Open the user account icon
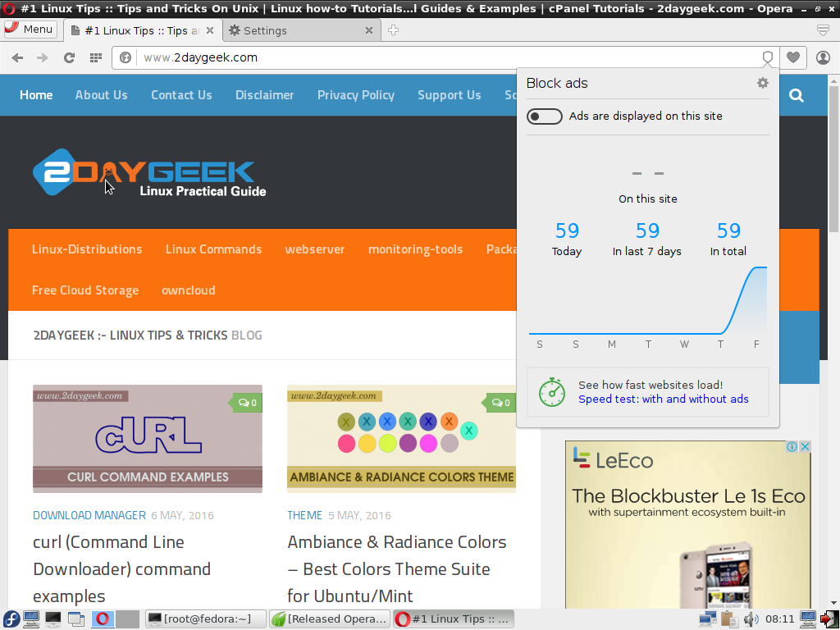Screen dimensions: 840x630 coord(823,58)
